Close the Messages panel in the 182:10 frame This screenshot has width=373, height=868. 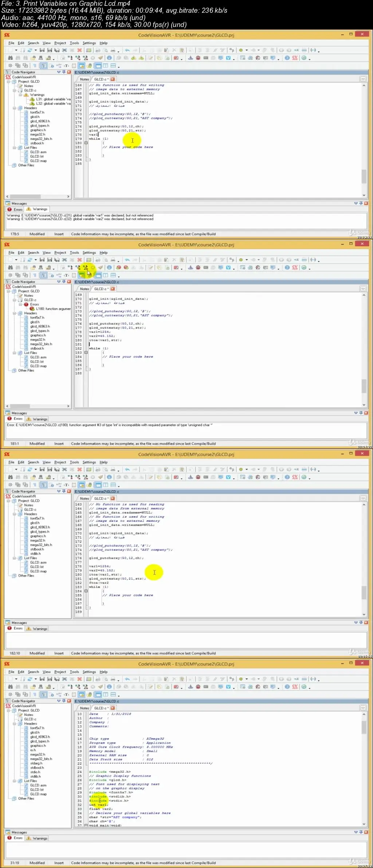click(366, 623)
